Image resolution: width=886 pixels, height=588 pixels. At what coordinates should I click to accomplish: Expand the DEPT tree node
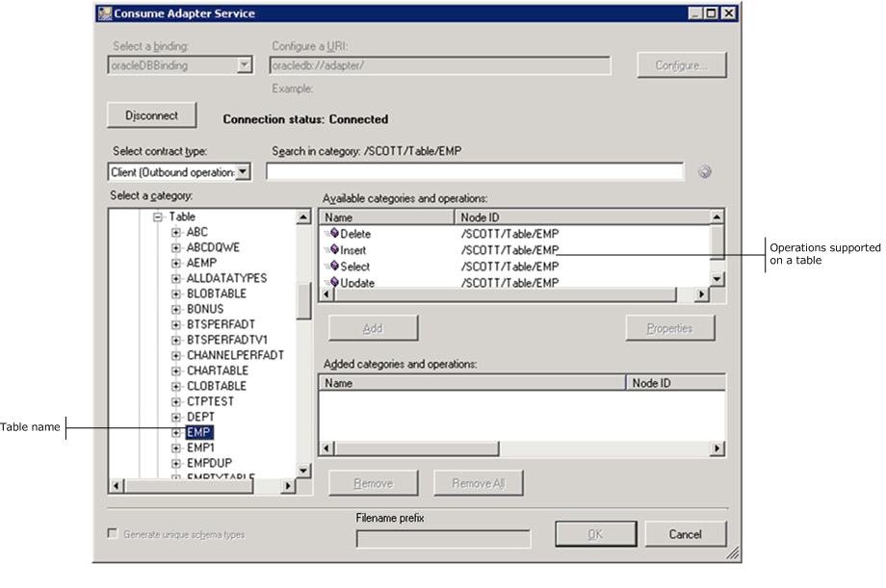175,417
